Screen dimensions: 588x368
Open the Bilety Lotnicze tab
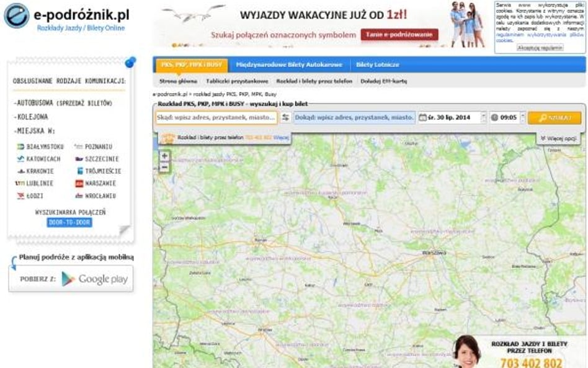pos(377,63)
